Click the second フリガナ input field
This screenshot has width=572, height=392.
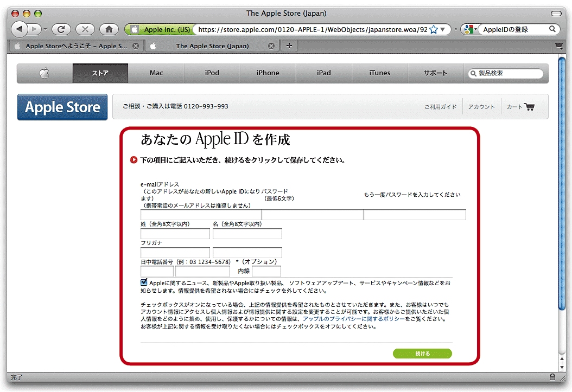click(247, 253)
